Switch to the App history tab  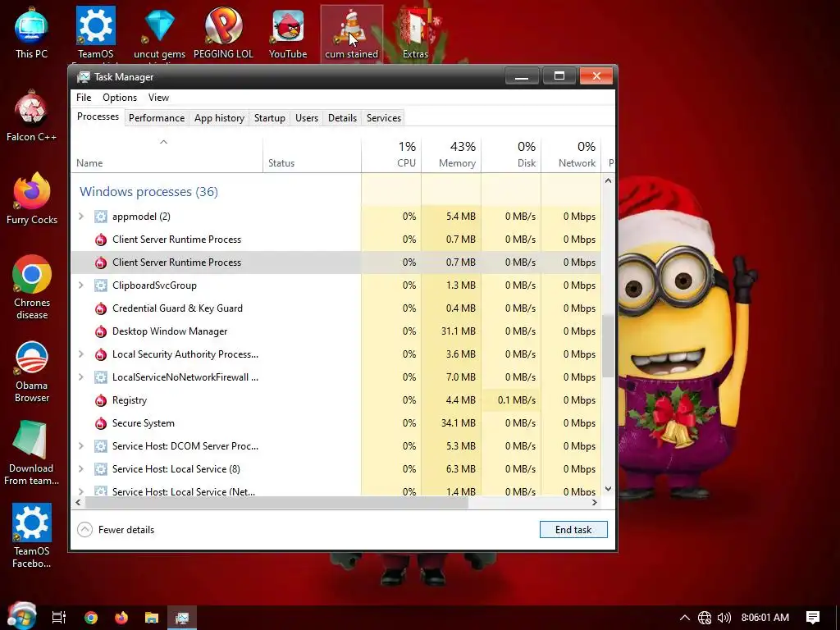[x=219, y=118]
